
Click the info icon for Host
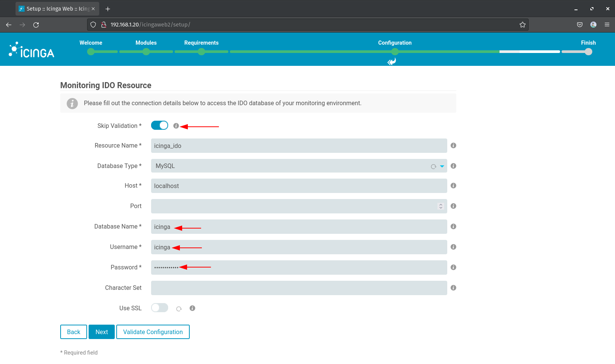pos(453,185)
